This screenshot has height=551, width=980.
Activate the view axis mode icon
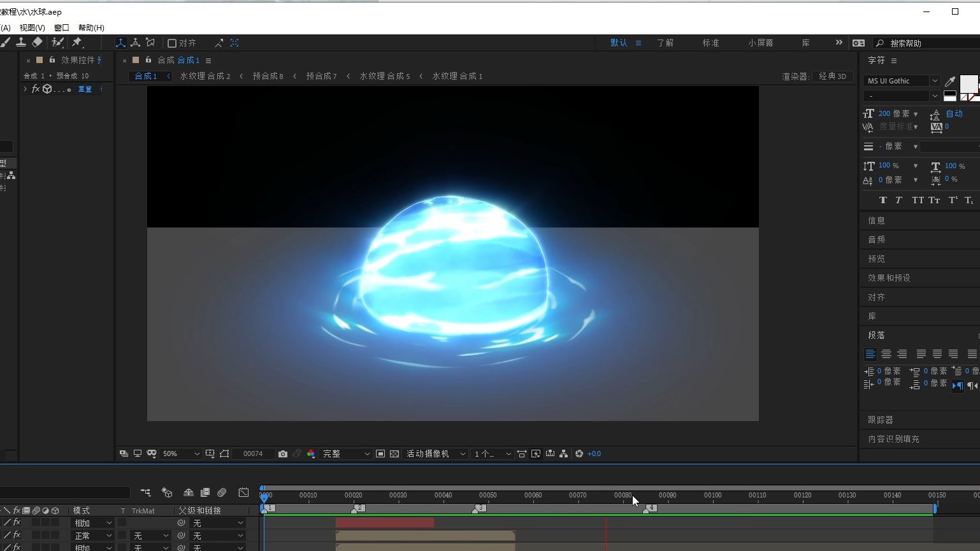point(150,43)
